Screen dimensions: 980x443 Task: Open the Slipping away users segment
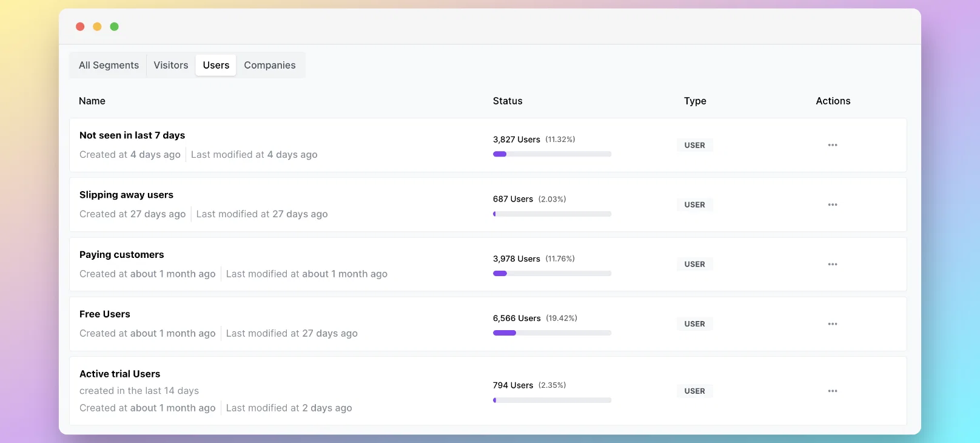(126, 195)
